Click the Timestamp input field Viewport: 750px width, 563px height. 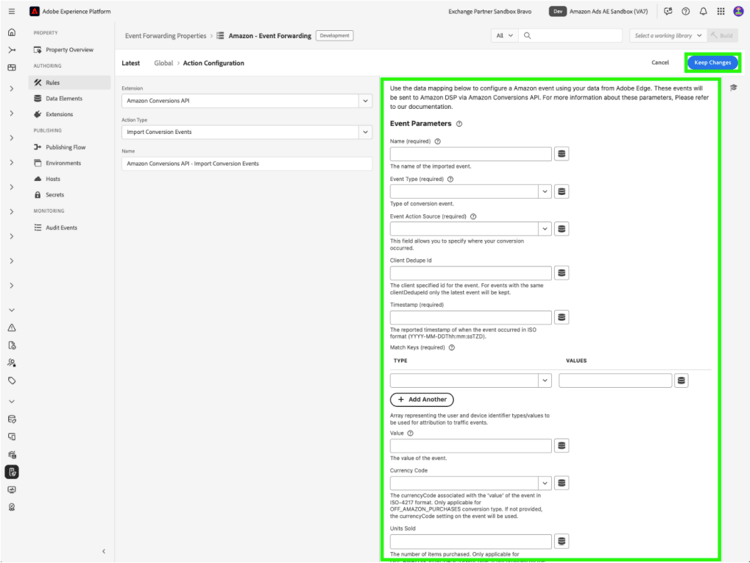471,317
